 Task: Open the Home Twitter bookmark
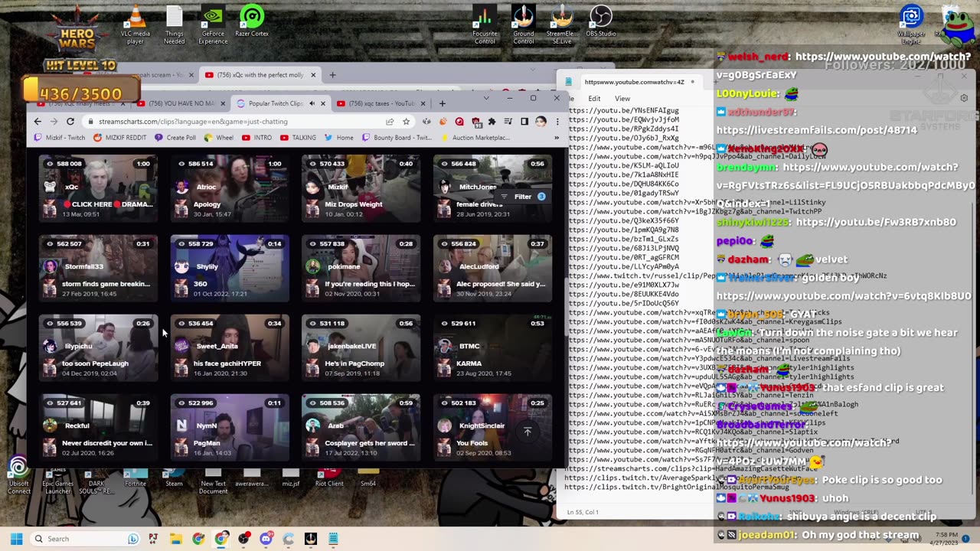pyautogui.click(x=339, y=138)
